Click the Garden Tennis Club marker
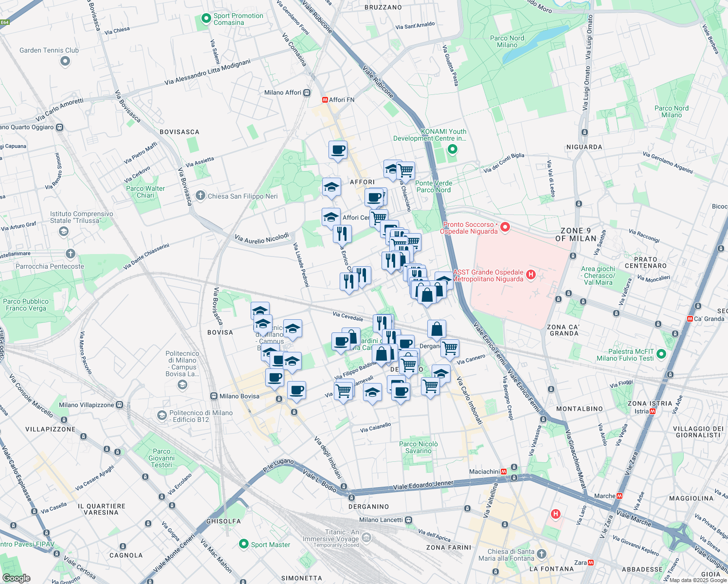 click(x=65, y=61)
